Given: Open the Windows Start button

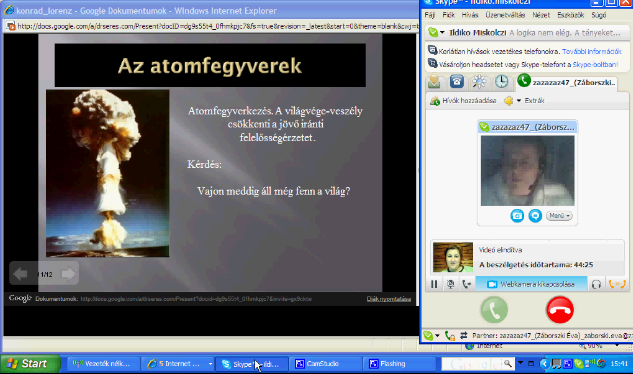Looking at the screenshot, I should click(30, 363).
